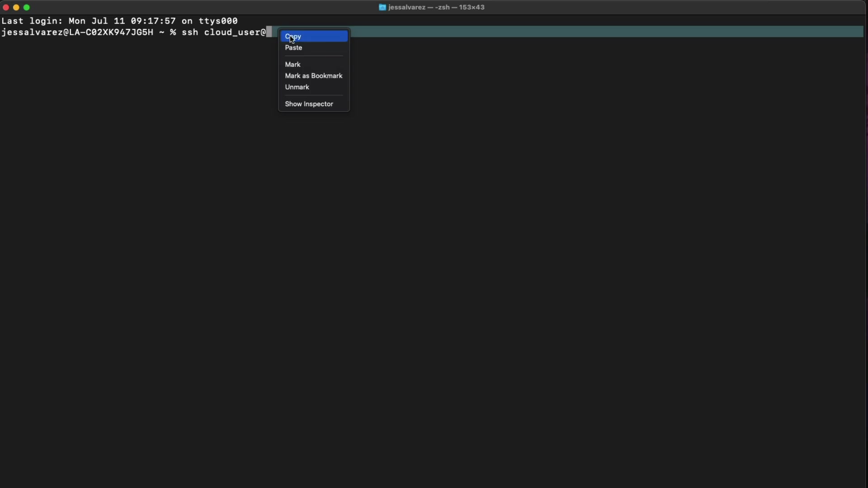Click the ttys000 text in the login line

click(218, 21)
